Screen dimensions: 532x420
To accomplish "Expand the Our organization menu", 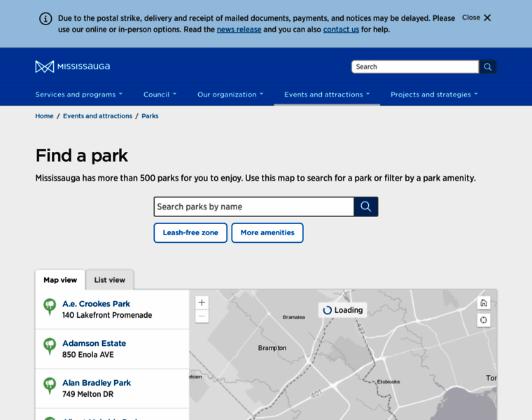I will pyautogui.click(x=230, y=94).
